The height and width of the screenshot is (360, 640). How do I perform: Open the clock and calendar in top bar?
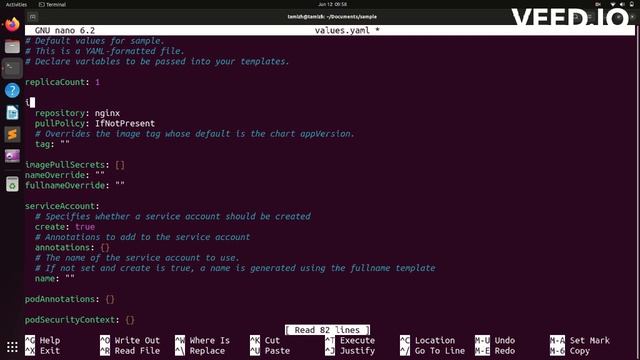(332, 4)
